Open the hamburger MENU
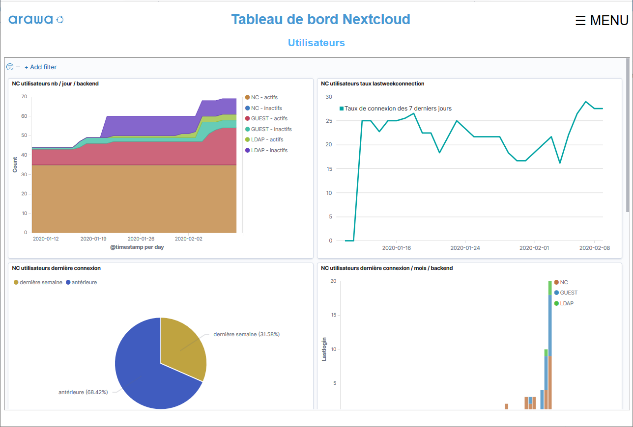633x427 pixels. pos(602,20)
